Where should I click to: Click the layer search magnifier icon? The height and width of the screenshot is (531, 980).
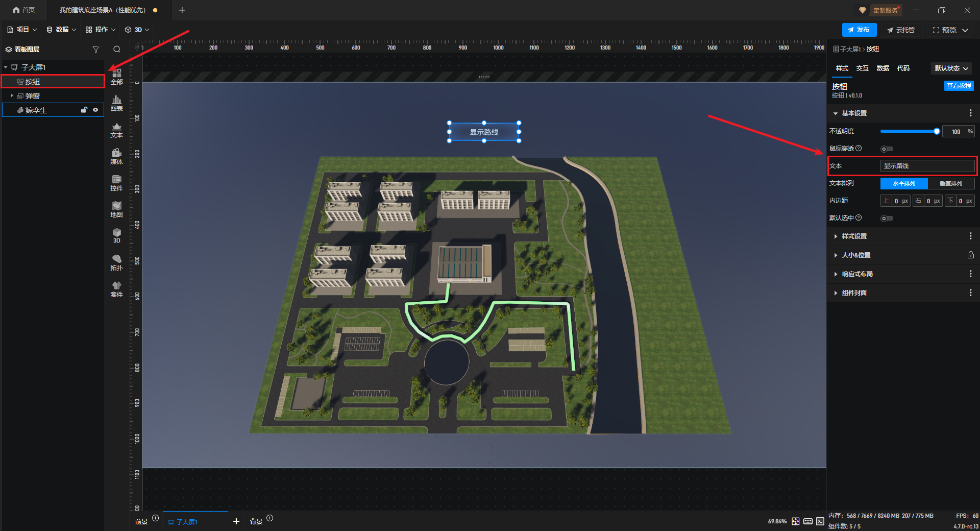[x=117, y=50]
